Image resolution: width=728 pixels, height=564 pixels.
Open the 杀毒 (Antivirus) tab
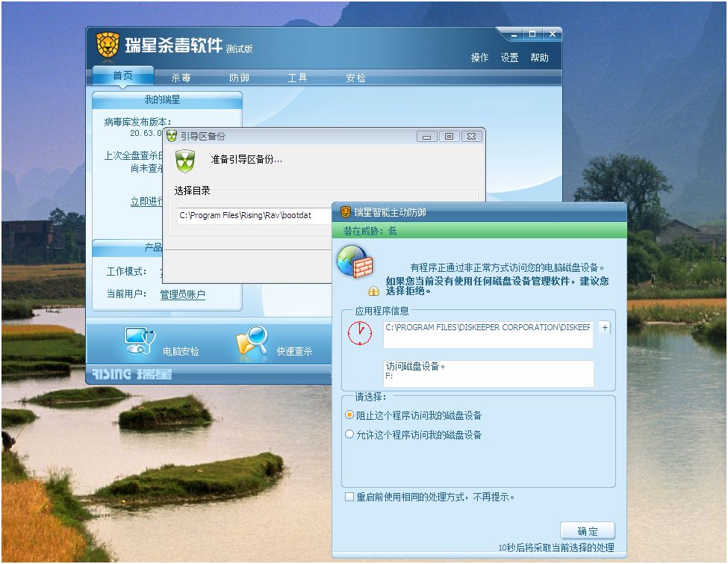(x=181, y=78)
